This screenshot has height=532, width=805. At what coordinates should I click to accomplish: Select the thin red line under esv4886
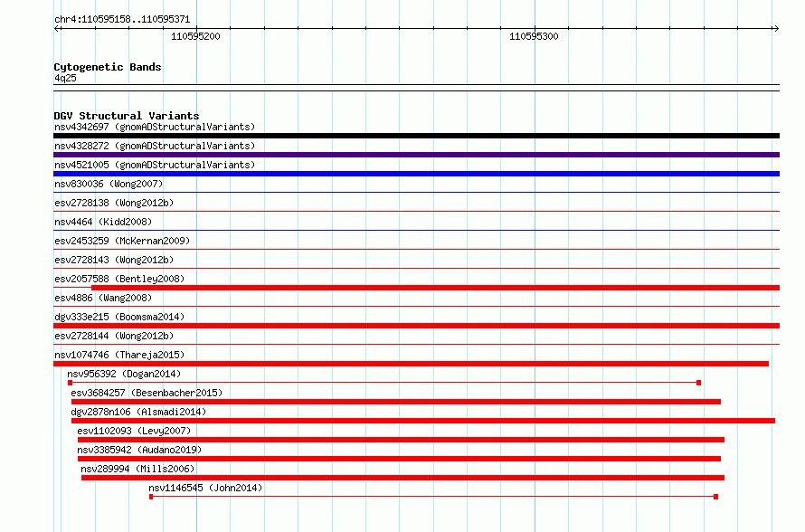click(416, 307)
